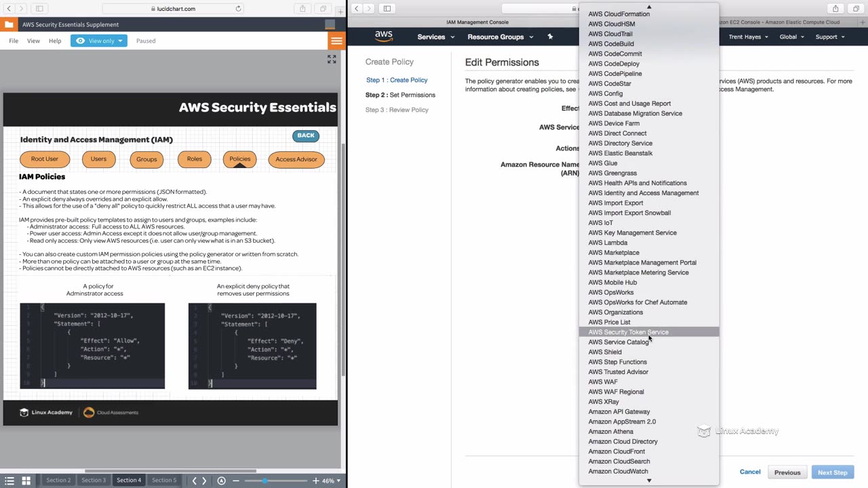Open the Trent Hayes account menu

(x=749, y=37)
